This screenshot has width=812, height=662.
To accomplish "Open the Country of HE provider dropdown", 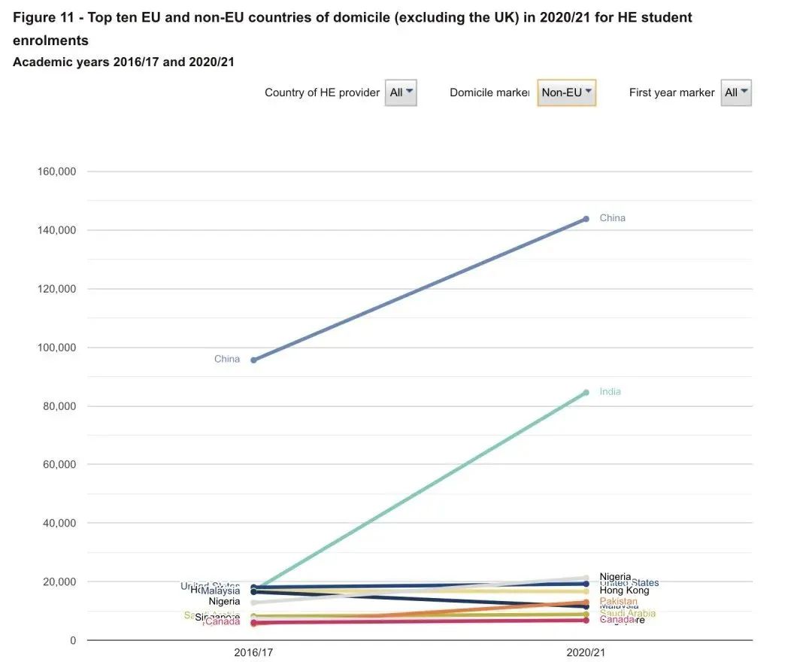I will tap(401, 93).
